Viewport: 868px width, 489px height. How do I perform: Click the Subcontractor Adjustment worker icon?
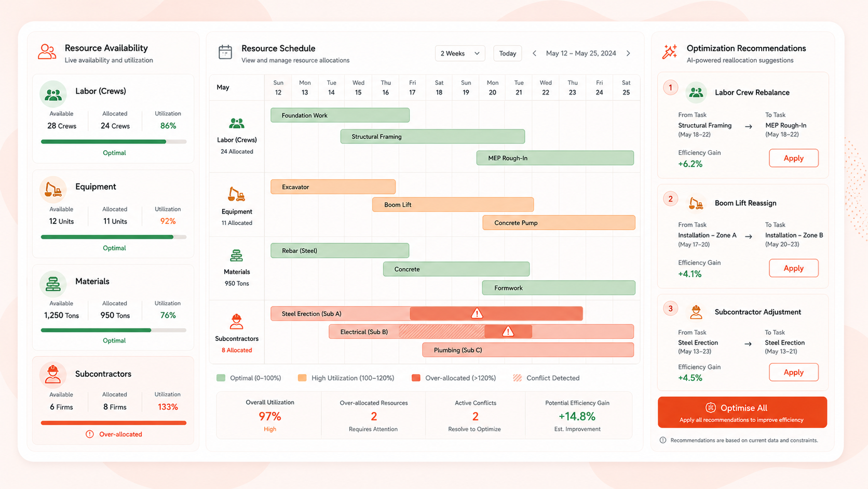(x=696, y=312)
